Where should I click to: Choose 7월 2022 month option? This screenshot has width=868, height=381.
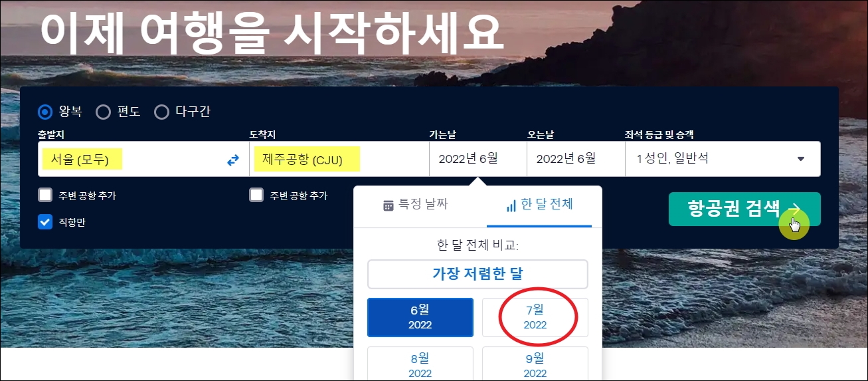point(535,317)
